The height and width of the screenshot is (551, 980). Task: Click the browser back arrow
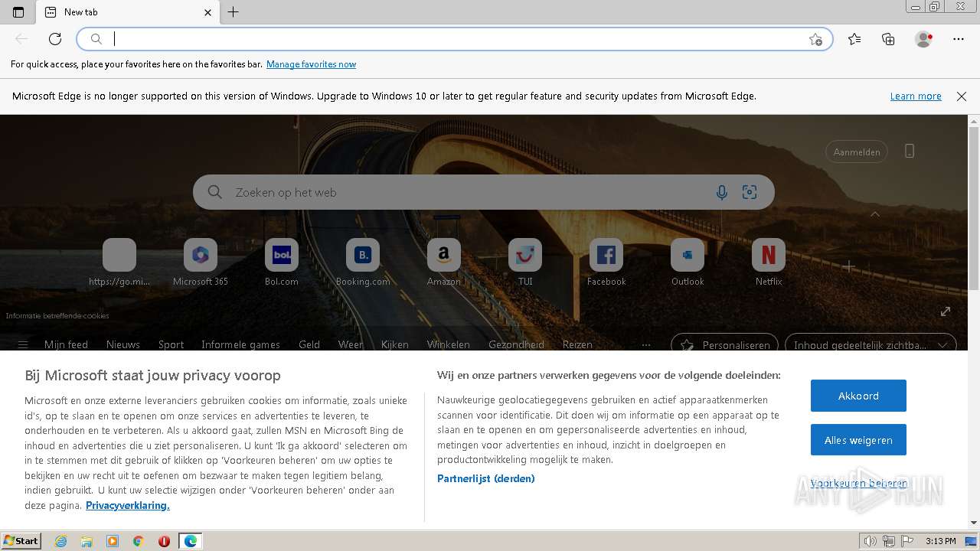[x=21, y=39]
